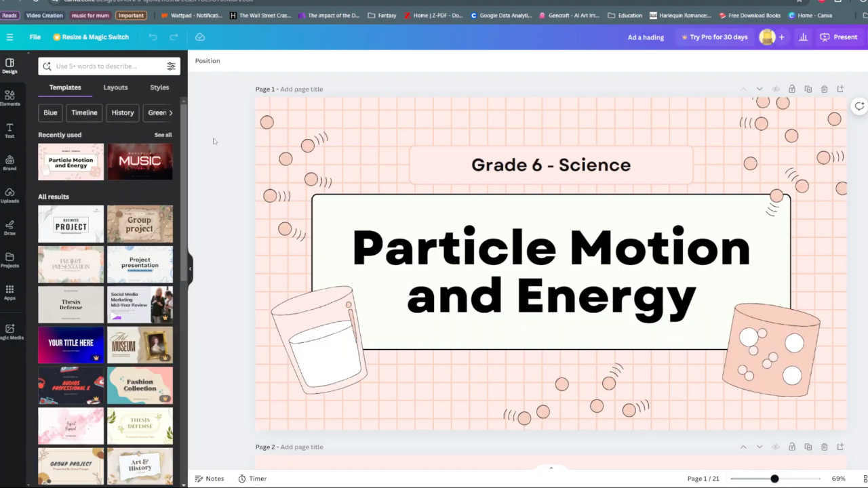Duplicate Page 1
Viewport: 868px width, 488px height.
(808, 89)
